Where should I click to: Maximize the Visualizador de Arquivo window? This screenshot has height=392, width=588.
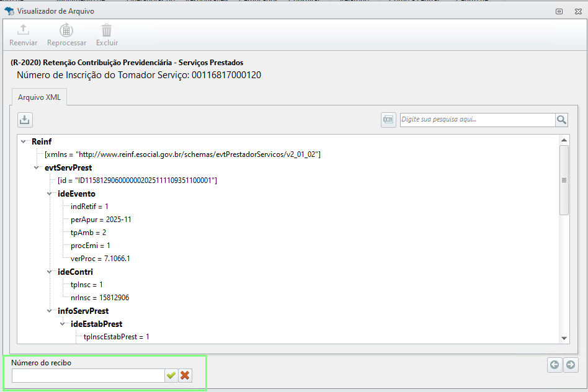[559, 11]
